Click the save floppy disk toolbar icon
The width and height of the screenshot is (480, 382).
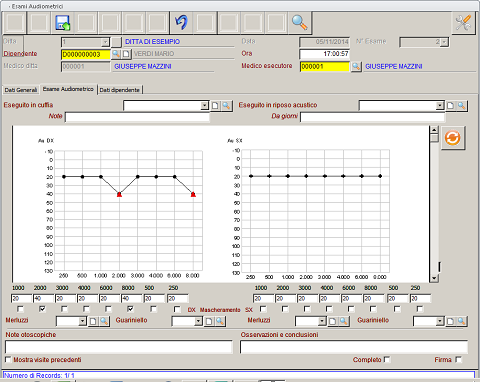[x=63, y=22]
